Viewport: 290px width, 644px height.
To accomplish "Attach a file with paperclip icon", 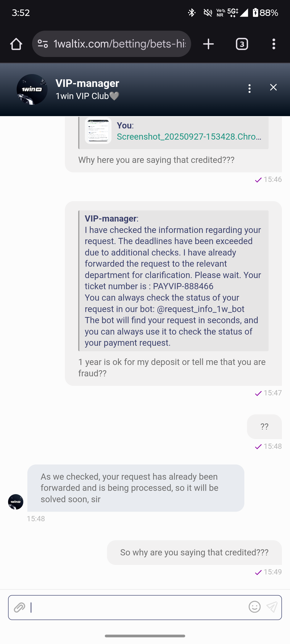I will point(19,607).
